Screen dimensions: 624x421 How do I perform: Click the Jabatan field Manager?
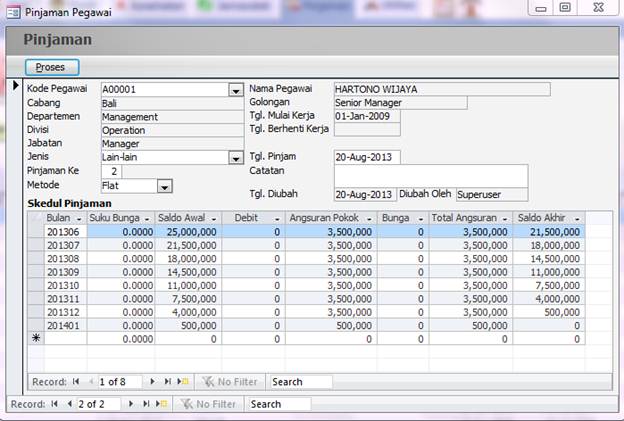(172, 144)
